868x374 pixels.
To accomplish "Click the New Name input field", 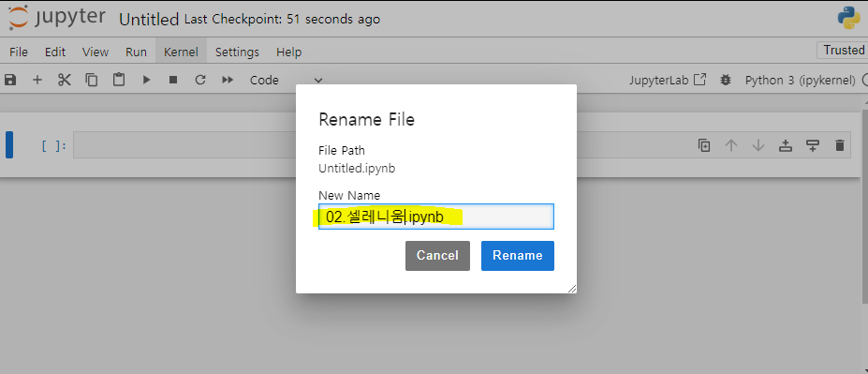I will point(436,217).
